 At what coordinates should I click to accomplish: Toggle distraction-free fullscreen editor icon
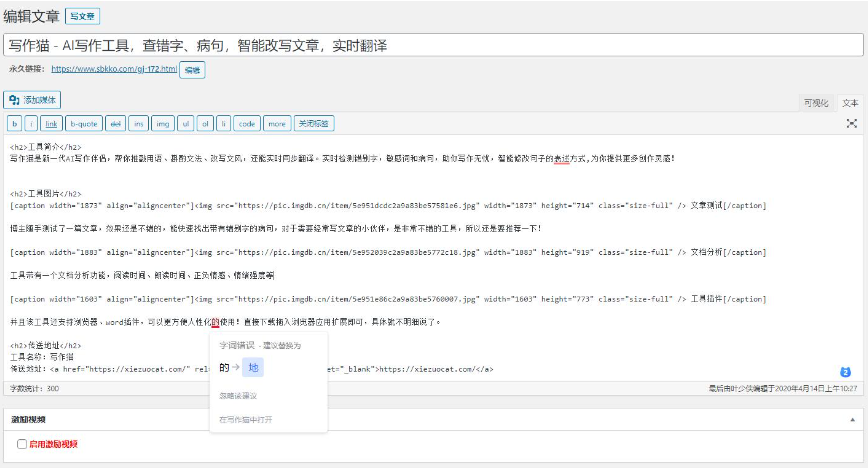(851, 124)
